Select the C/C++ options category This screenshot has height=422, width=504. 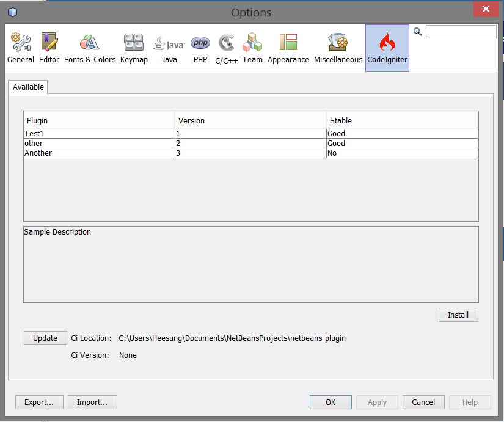pos(226,48)
